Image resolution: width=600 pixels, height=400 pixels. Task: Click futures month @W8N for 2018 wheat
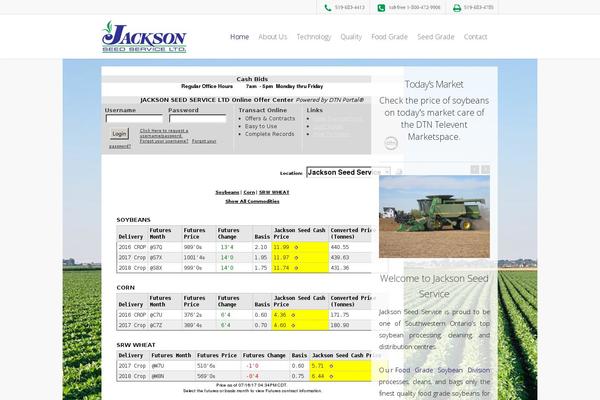(x=158, y=376)
